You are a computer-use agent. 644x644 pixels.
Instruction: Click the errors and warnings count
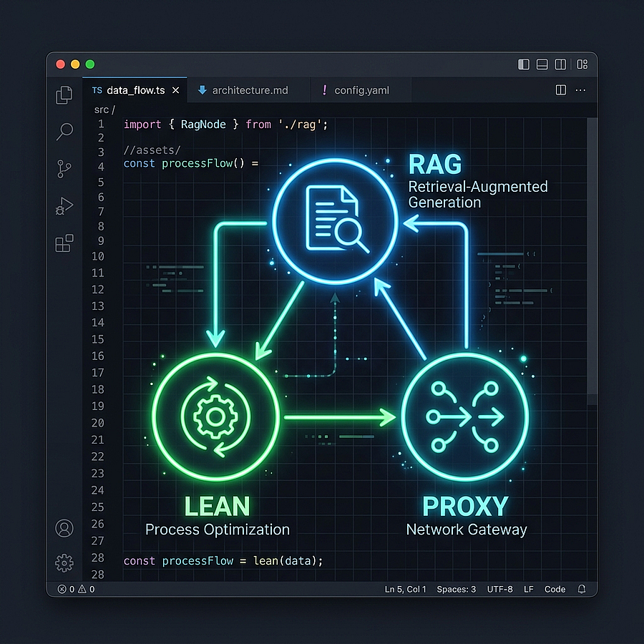(x=76, y=589)
